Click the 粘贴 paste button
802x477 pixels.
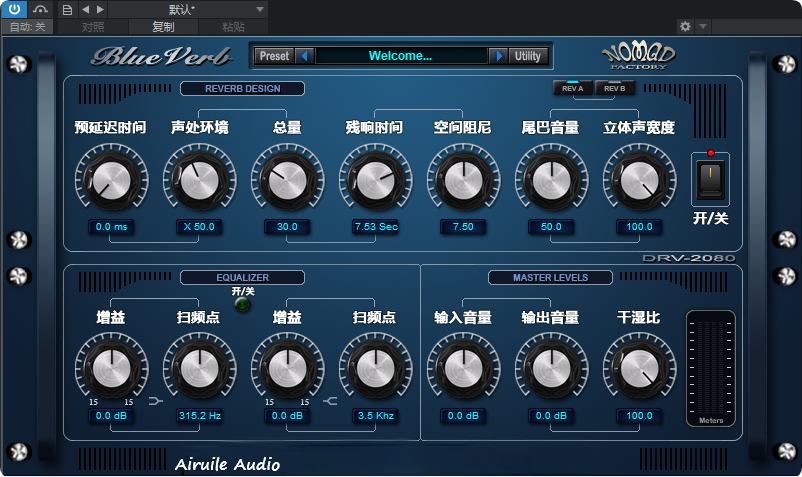(x=233, y=27)
